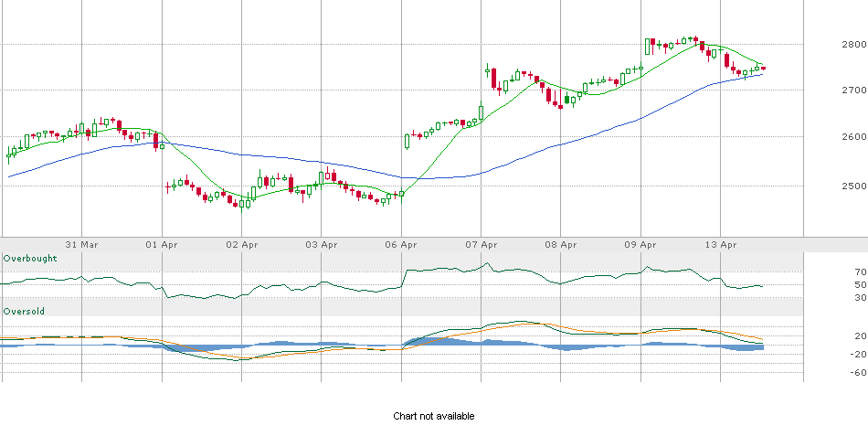Click the 07 Apr date label

click(x=481, y=244)
